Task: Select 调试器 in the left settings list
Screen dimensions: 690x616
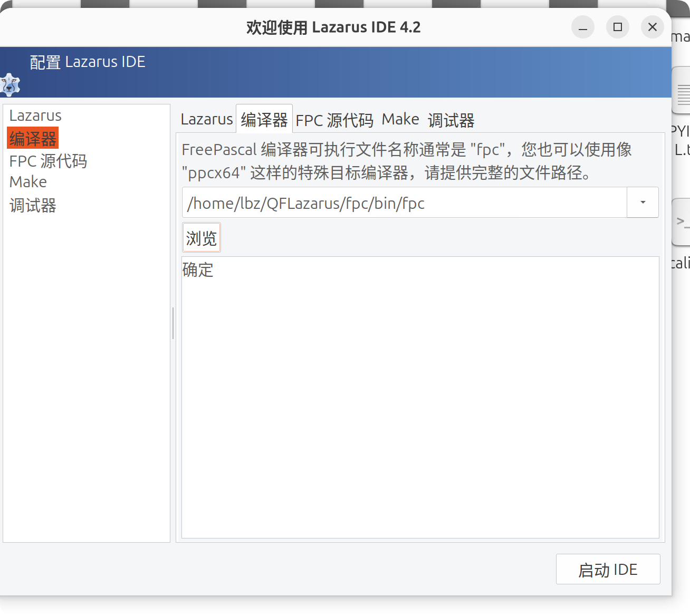Action: 32,206
